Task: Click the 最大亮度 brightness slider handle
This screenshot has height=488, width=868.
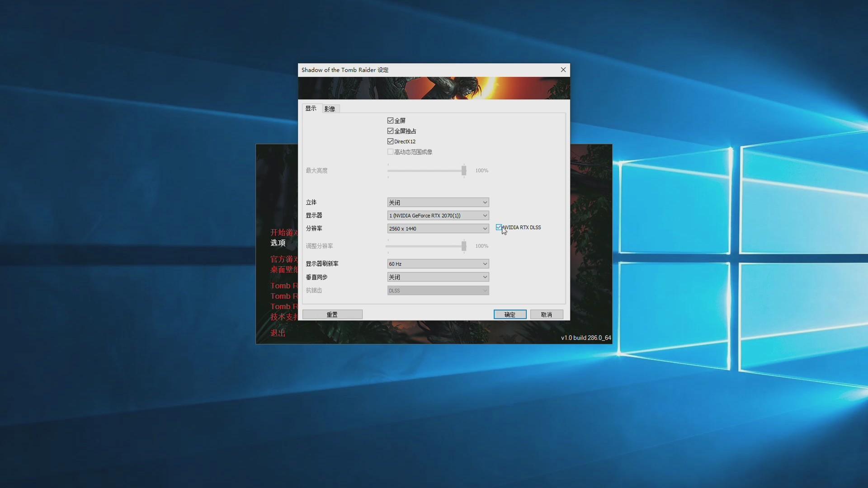Action: 463,170
